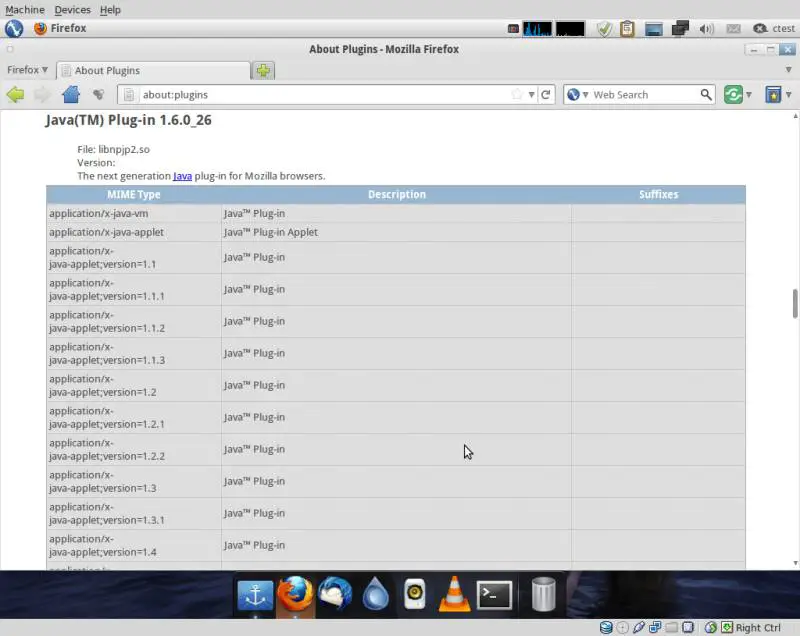Select the version=1.4 MIME cell
This screenshot has width=800, height=636.
134,545
